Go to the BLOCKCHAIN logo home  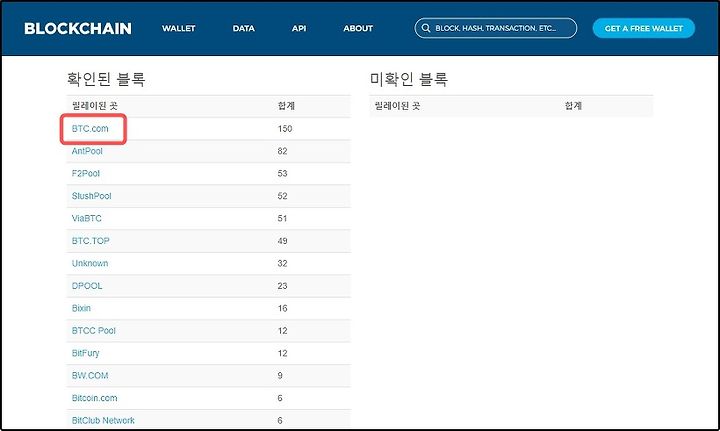[x=78, y=28]
